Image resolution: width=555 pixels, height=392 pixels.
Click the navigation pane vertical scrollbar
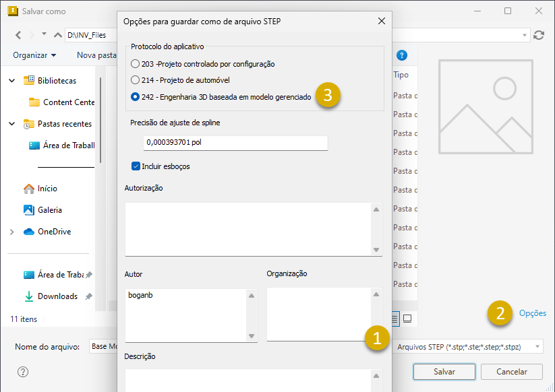click(x=100, y=120)
